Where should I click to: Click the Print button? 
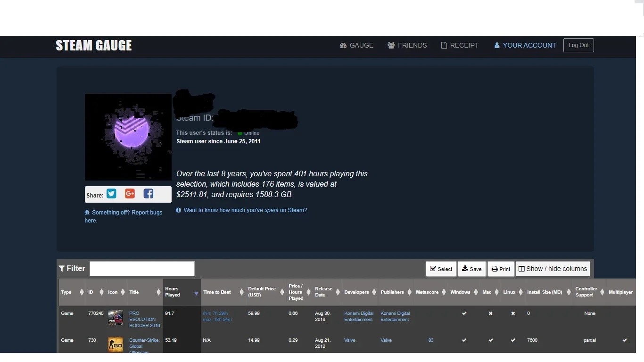(501, 269)
